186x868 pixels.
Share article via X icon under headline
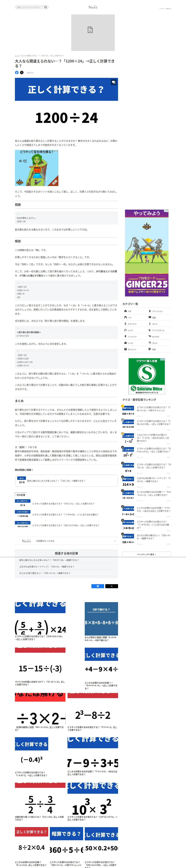point(22,72)
